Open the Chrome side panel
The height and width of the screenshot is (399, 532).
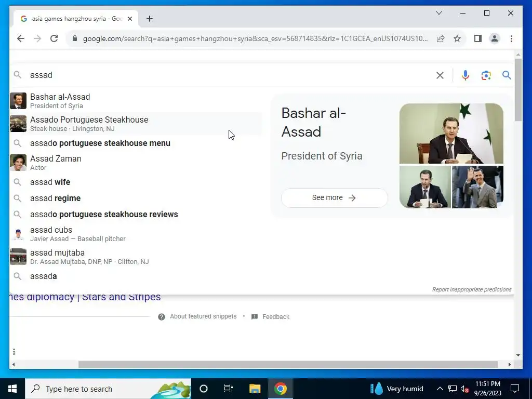pyautogui.click(x=478, y=38)
